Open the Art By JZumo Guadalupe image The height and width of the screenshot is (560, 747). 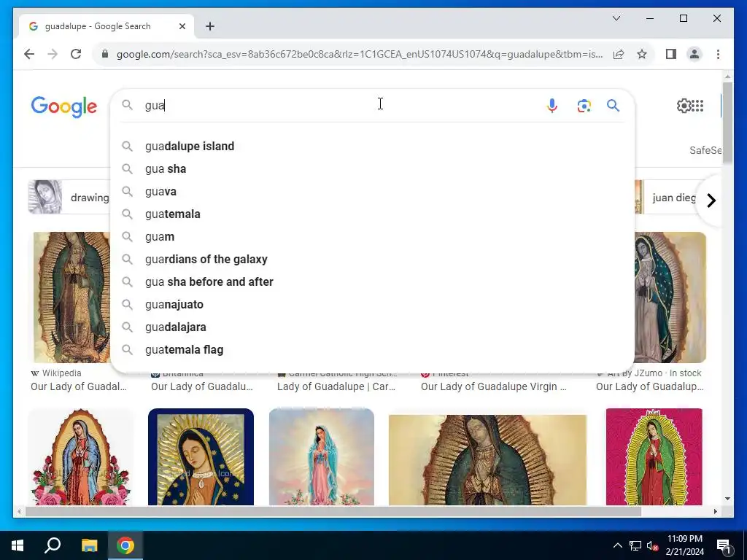pos(670,297)
